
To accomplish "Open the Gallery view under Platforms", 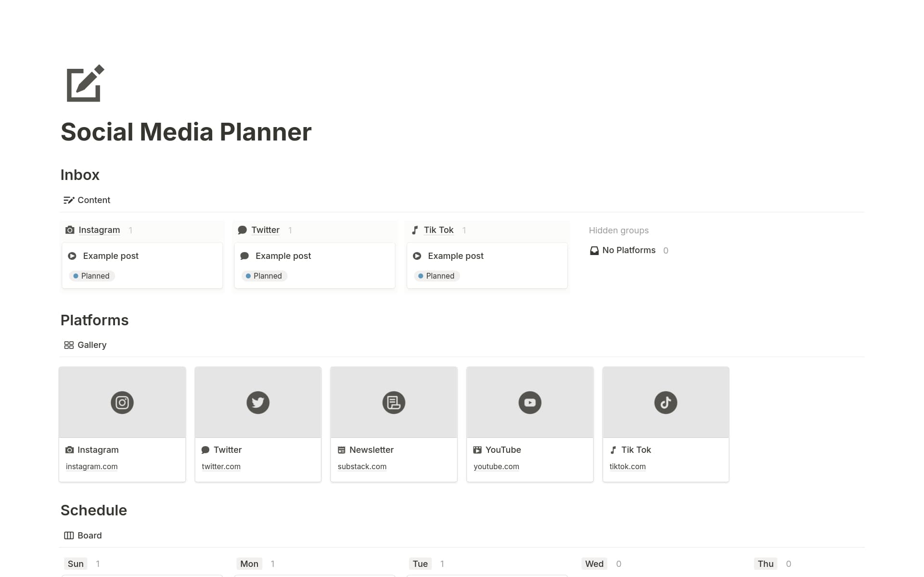I will tap(85, 345).
